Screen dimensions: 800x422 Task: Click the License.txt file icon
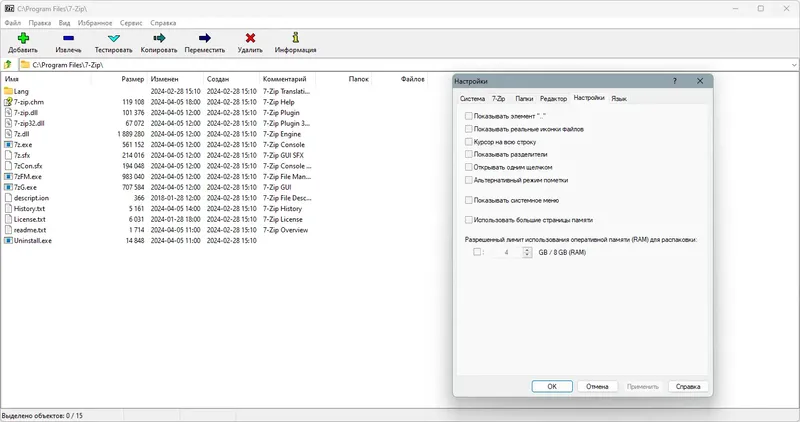click(x=8, y=219)
